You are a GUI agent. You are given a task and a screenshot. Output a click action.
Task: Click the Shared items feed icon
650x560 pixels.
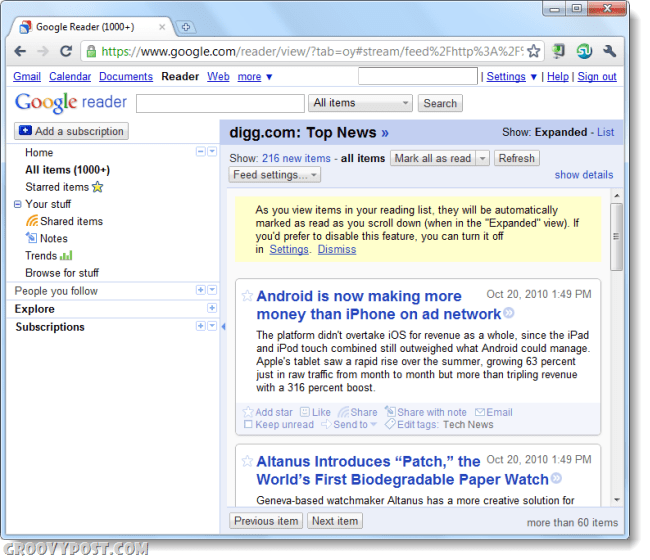(32, 221)
